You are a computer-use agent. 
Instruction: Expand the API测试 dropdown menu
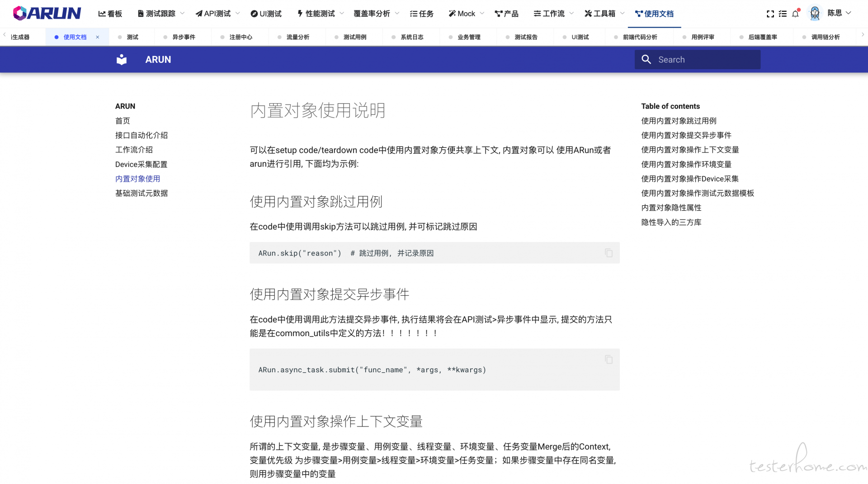pos(217,14)
